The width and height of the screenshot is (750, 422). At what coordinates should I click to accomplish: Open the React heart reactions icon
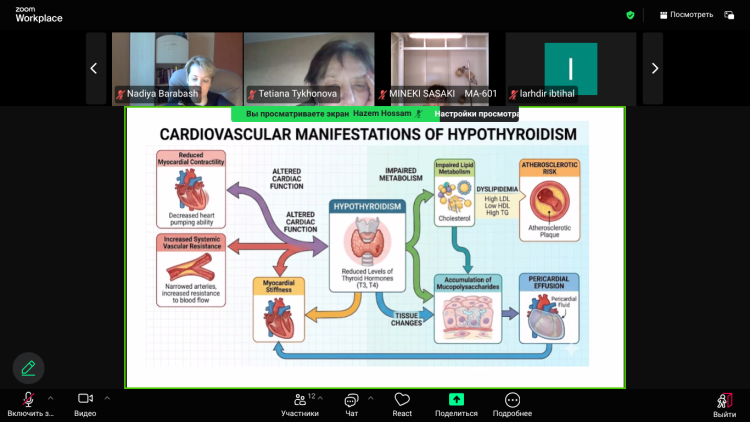coord(402,400)
